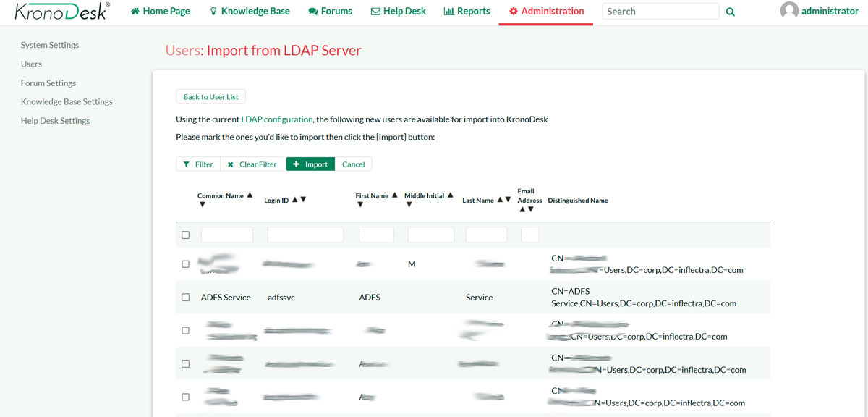Check the ADFS Service row checkbox

pyautogui.click(x=185, y=298)
